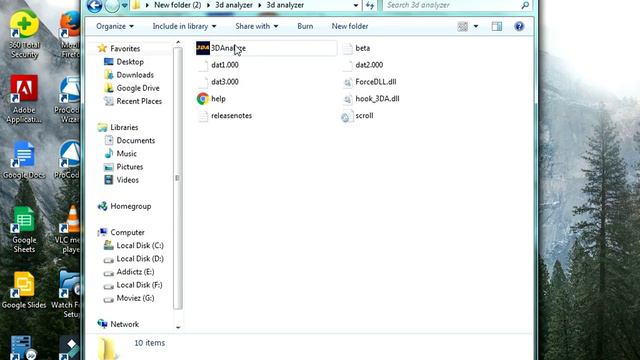Open the Videos library
This screenshot has height=360, width=640.
127,180
